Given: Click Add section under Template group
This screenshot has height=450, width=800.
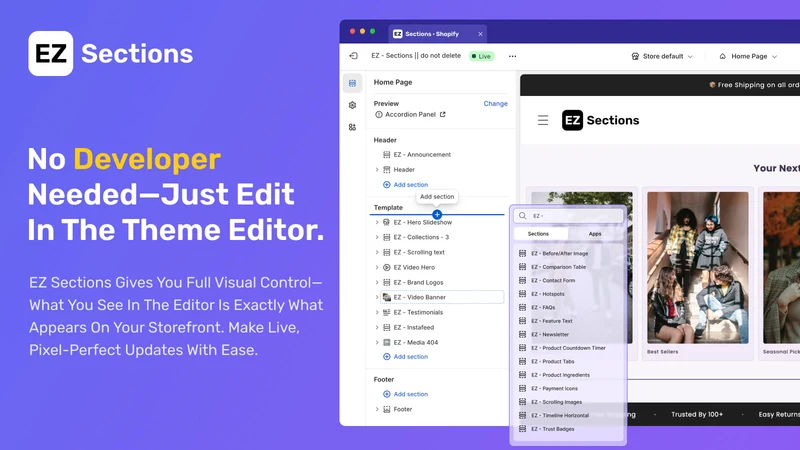Looking at the screenshot, I should pyautogui.click(x=406, y=357).
